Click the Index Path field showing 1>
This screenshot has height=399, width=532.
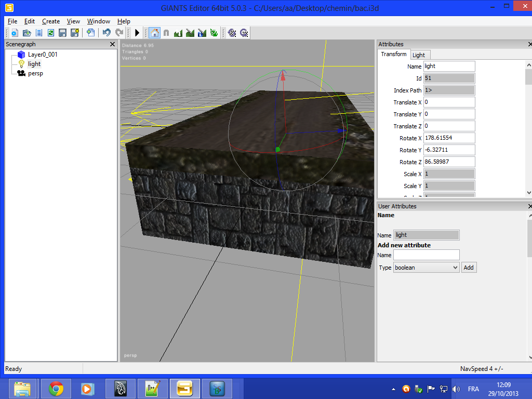coord(449,90)
